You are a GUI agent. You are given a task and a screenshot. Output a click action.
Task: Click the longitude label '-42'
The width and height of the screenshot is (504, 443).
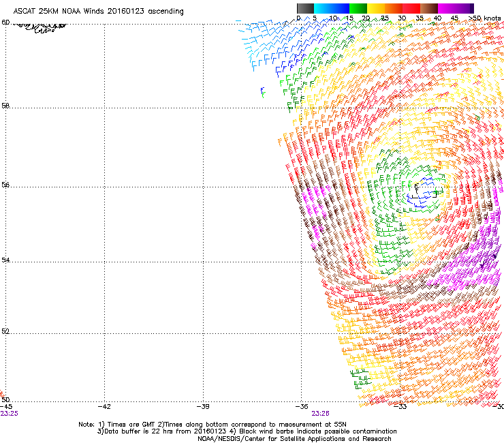point(104,407)
